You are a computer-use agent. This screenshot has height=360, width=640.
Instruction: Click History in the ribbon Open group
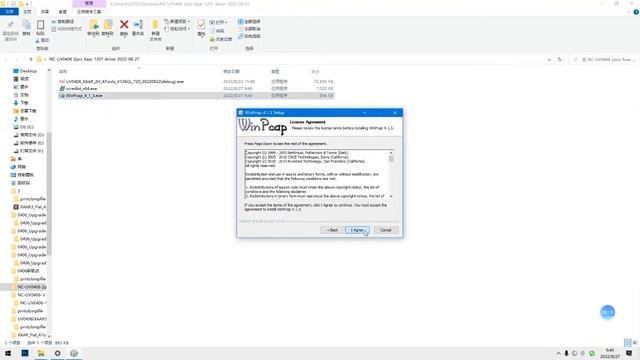point(221,39)
